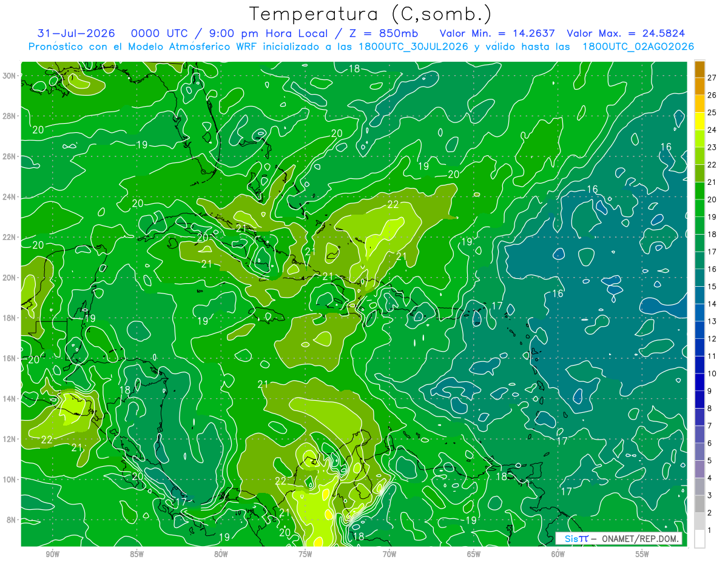Click the "85W" longitude axis label

pyautogui.click(x=136, y=554)
